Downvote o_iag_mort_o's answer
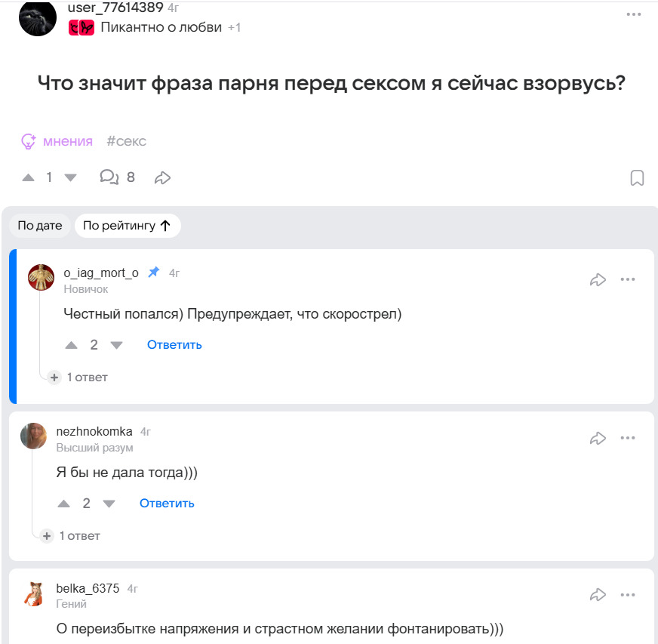 click(116, 345)
